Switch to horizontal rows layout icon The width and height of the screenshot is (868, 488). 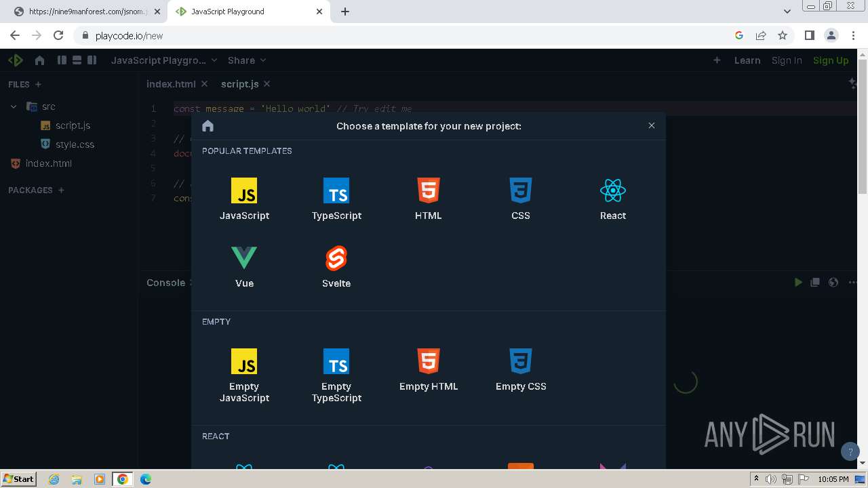(77, 60)
